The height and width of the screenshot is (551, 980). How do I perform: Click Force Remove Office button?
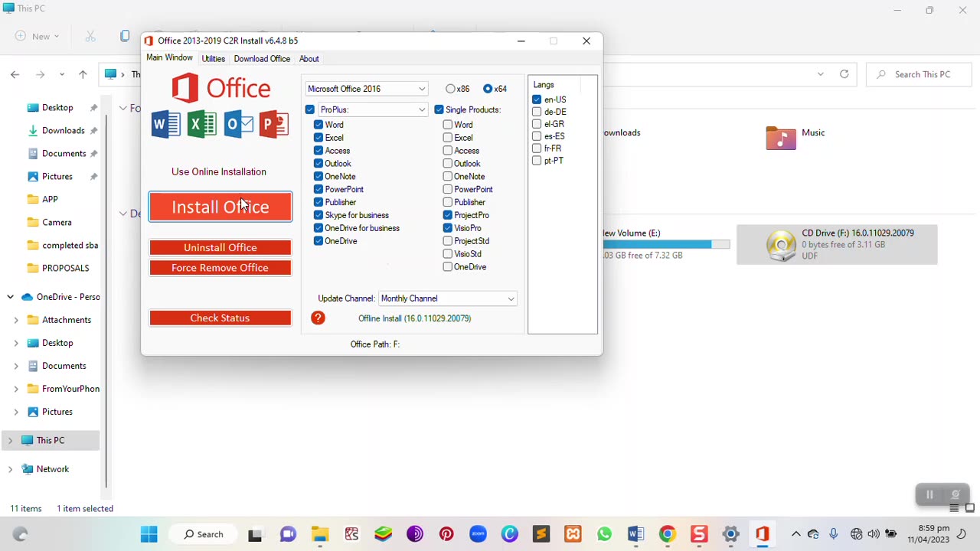coord(220,268)
